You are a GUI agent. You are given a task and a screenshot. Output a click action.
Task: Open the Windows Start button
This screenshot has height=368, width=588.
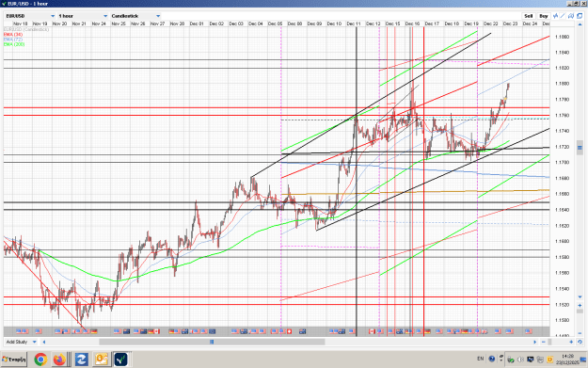[x=14, y=360]
